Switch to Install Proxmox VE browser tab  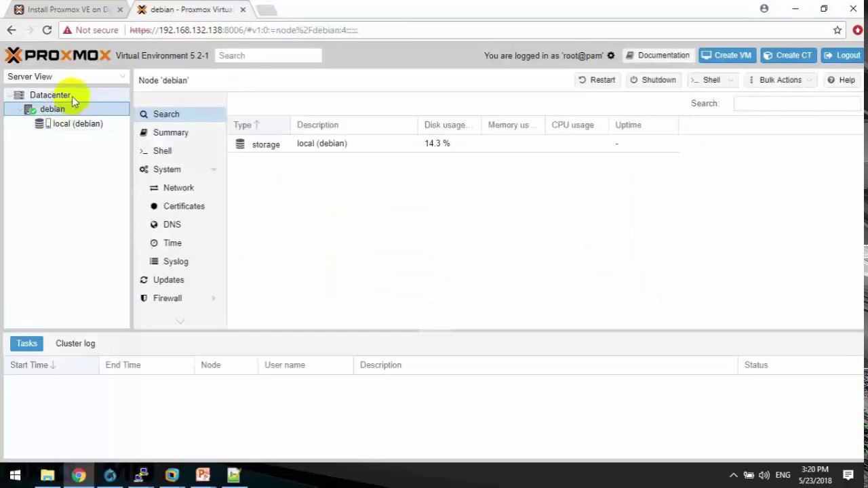tap(68, 9)
